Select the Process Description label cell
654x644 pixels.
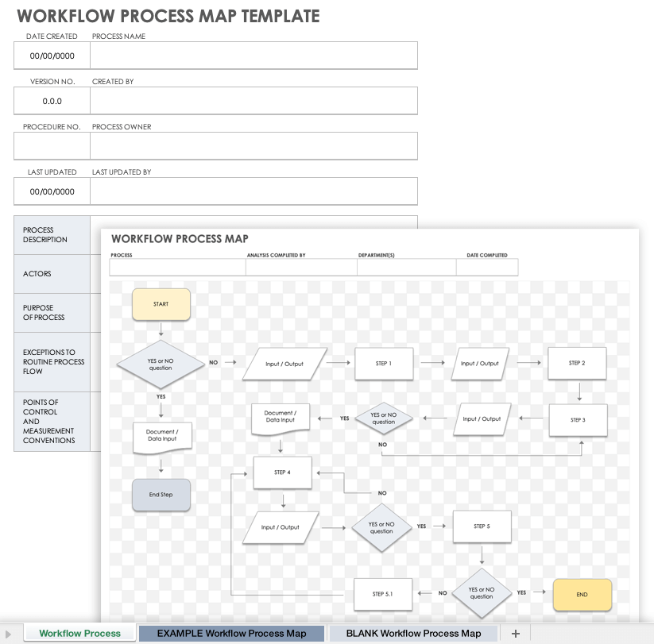click(x=52, y=235)
